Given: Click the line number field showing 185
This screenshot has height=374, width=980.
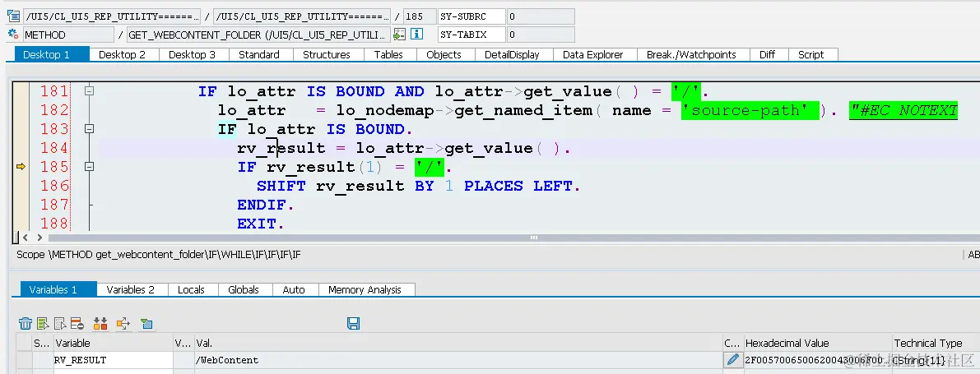Looking at the screenshot, I should [420, 17].
